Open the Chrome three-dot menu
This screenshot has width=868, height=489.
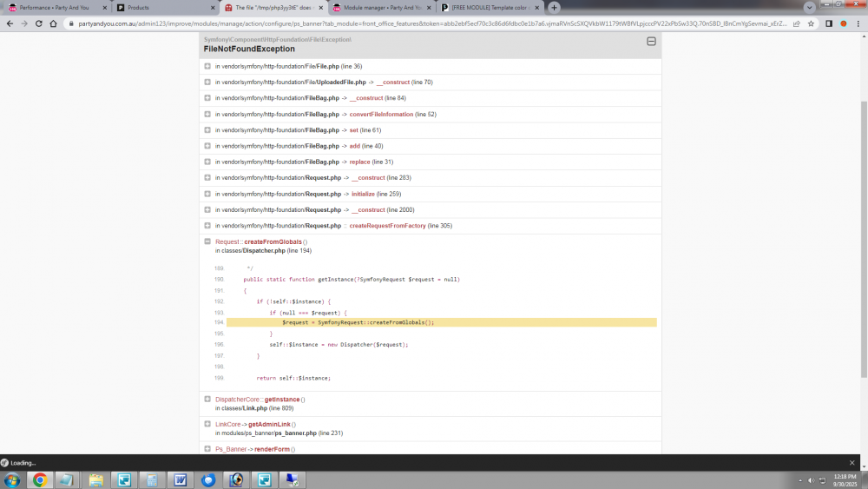[858, 23]
